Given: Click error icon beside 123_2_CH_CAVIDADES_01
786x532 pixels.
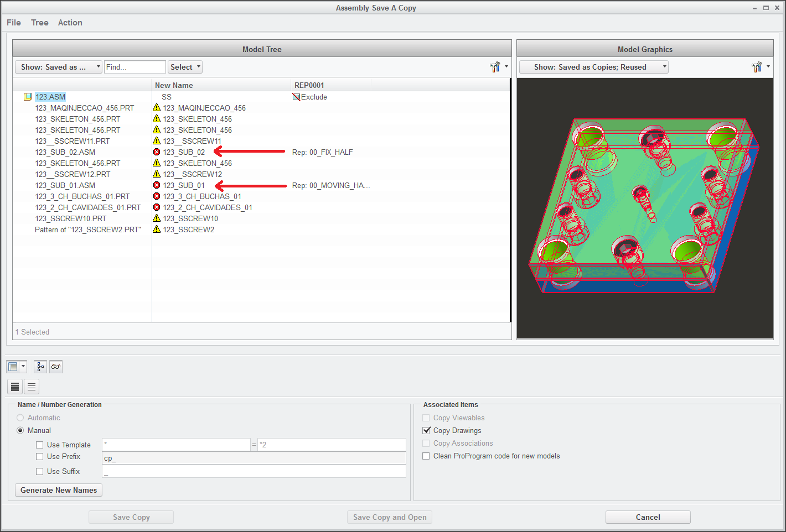Looking at the screenshot, I should click(x=157, y=207).
